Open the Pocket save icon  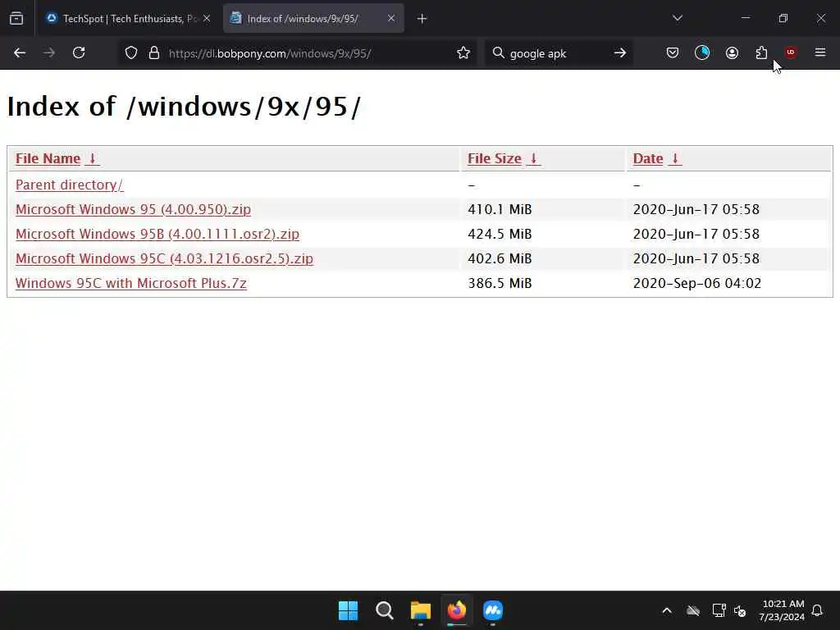point(673,52)
